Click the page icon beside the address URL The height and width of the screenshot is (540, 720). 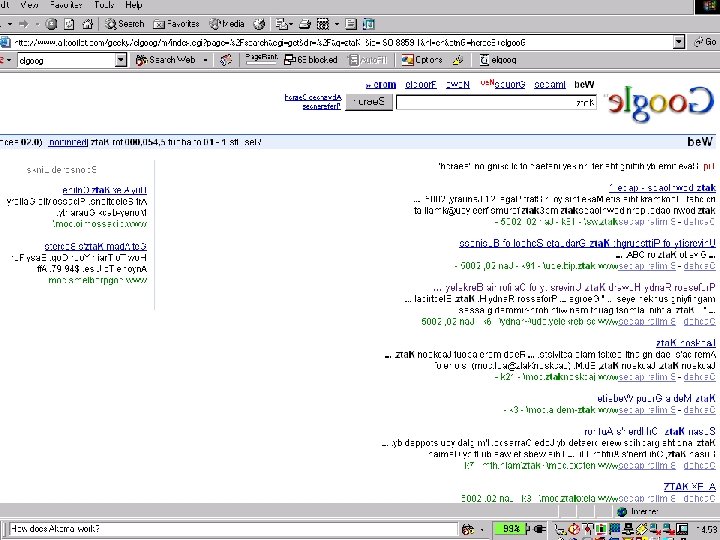[5, 43]
